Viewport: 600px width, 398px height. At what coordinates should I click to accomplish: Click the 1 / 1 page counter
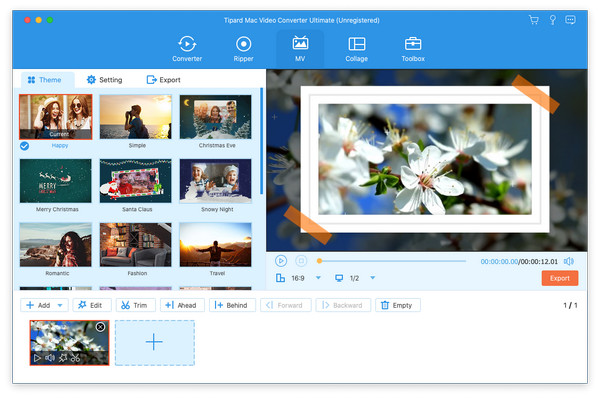tap(570, 305)
